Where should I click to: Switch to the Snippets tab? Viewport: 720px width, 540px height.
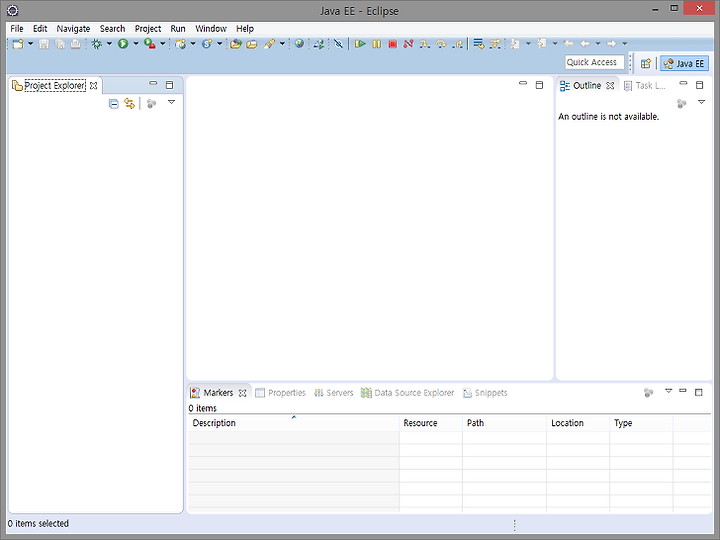485,393
